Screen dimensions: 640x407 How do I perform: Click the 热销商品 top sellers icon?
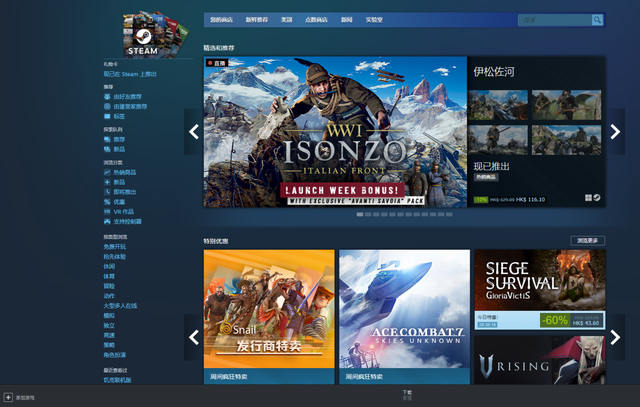[x=107, y=173]
